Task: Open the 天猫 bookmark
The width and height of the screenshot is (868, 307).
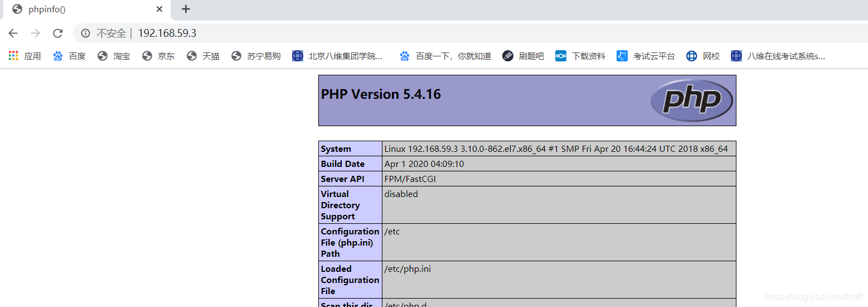Action: coord(203,56)
